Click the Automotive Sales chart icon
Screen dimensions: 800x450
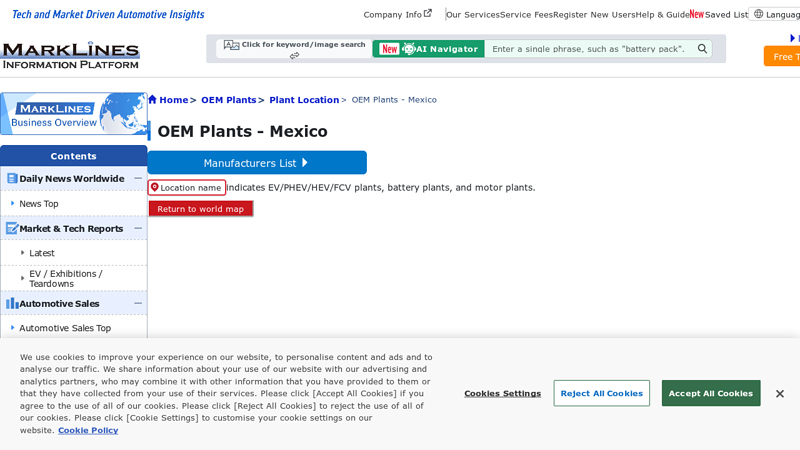point(12,304)
